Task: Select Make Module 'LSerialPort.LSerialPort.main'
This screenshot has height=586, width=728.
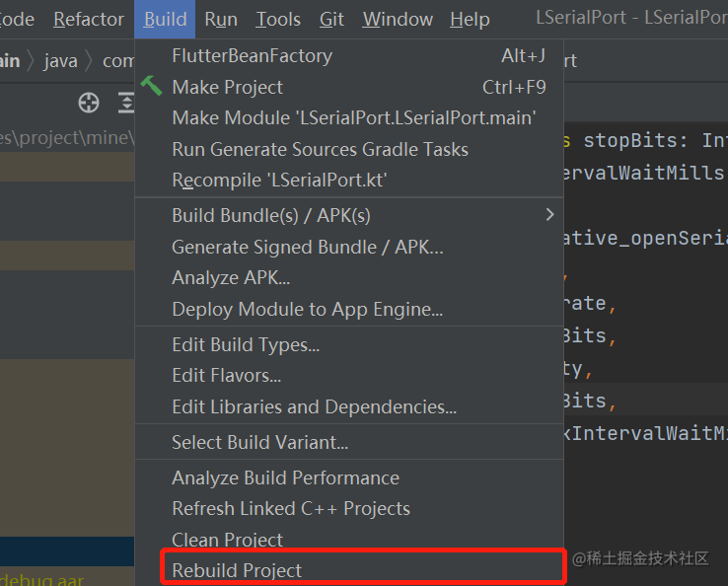Action: coord(349,118)
